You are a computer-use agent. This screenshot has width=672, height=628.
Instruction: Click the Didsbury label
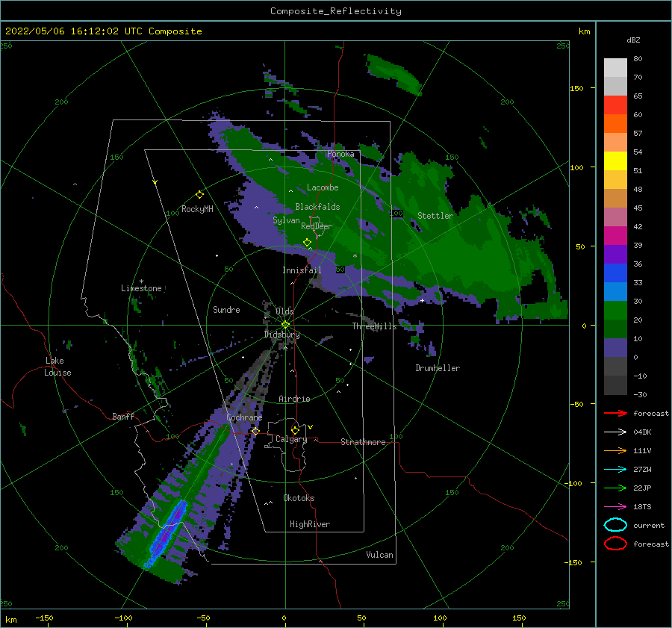(281, 335)
